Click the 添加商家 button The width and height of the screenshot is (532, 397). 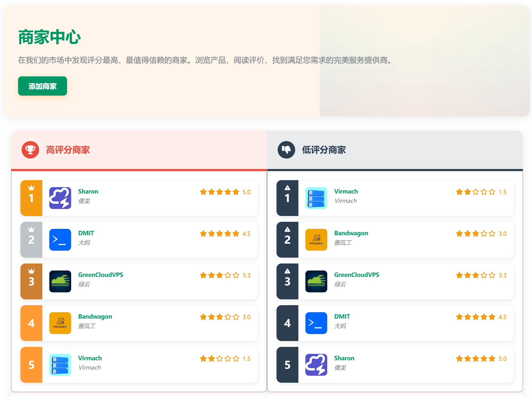[x=43, y=86]
